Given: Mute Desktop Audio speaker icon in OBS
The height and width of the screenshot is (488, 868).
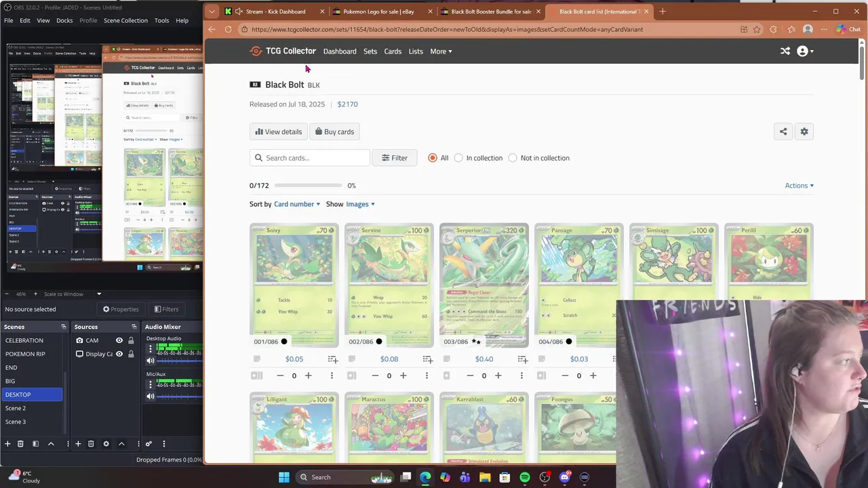Looking at the screenshot, I should (151, 361).
